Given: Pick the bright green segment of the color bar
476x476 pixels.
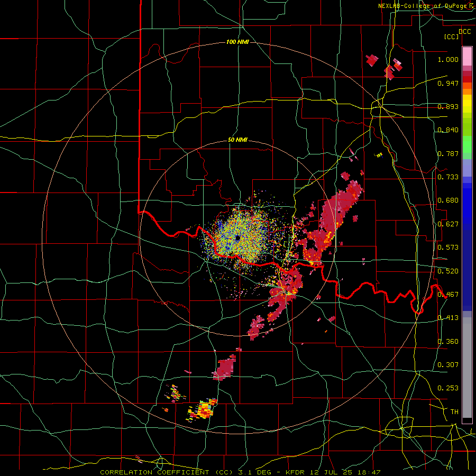Looking at the screenshot, I should click(467, 145).
